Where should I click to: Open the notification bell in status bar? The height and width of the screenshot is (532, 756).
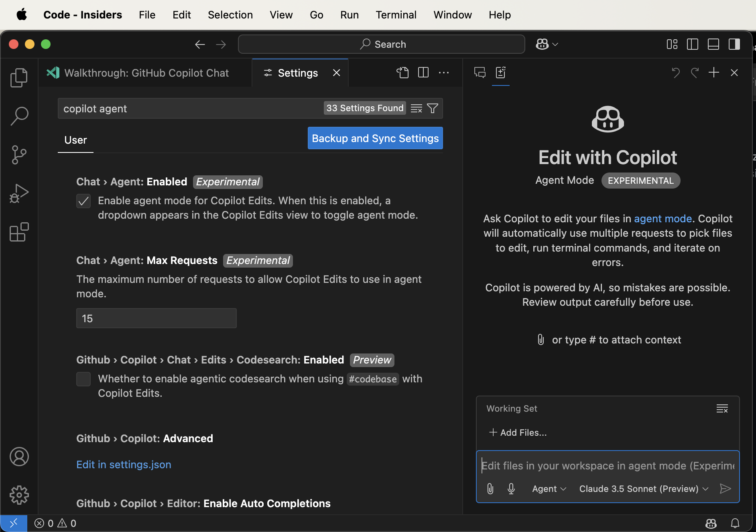tap(735, 523)
